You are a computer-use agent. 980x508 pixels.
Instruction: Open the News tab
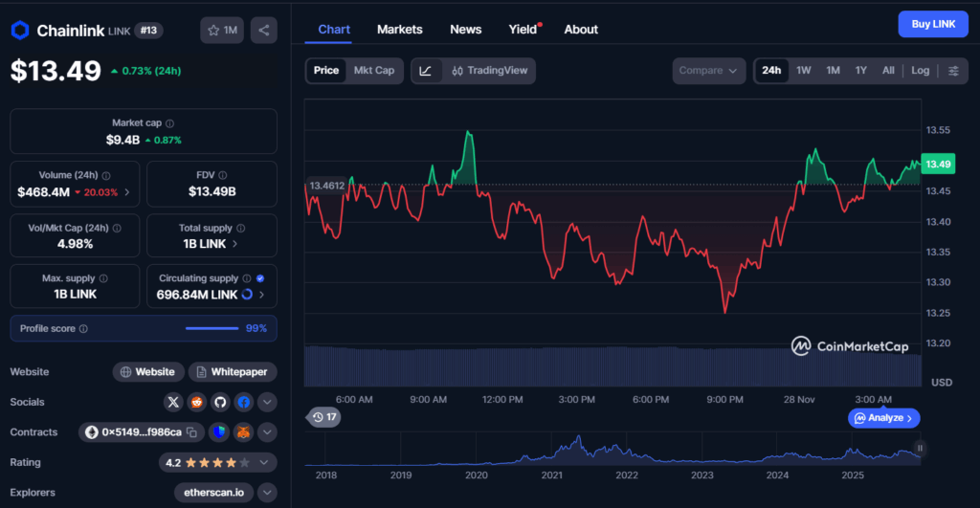tap(465, 30)
